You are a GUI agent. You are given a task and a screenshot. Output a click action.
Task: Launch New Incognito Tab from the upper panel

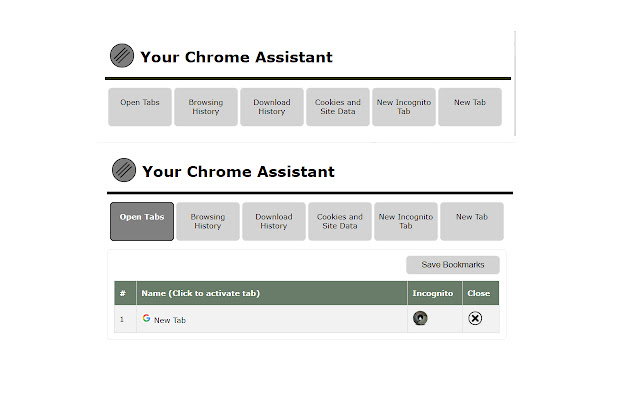click(404, 107)
